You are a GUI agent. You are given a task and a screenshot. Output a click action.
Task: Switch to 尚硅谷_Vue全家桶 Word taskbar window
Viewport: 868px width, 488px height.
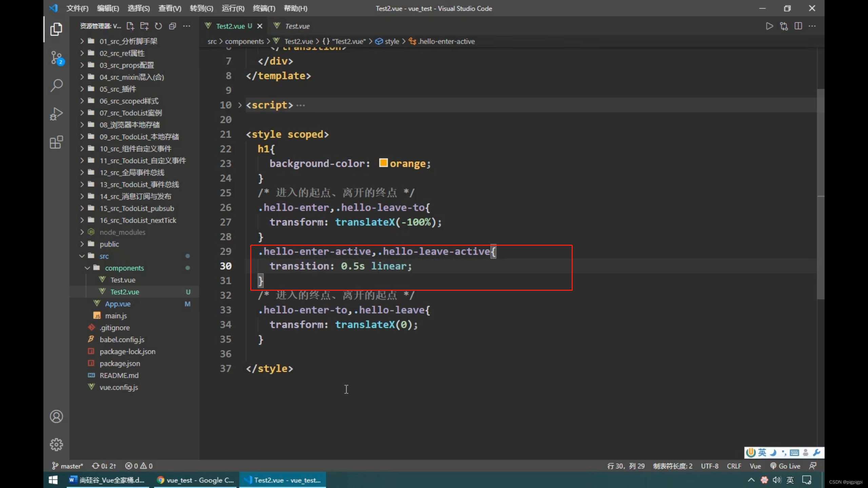[x=107, y=480]
